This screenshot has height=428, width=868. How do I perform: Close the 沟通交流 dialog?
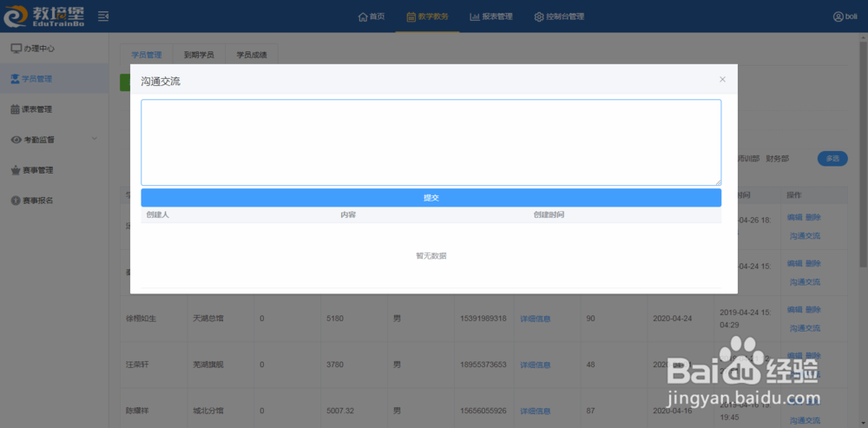point(722,79)
